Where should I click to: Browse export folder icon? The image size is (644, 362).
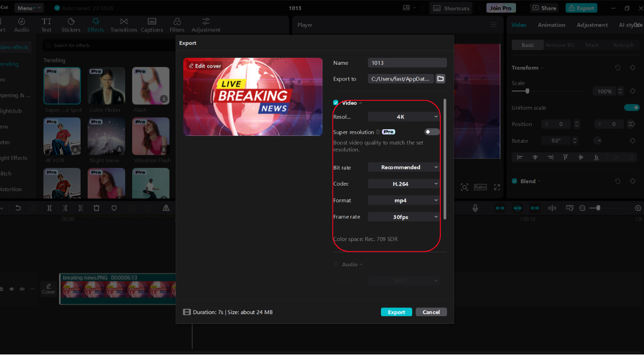pos(440,79)
